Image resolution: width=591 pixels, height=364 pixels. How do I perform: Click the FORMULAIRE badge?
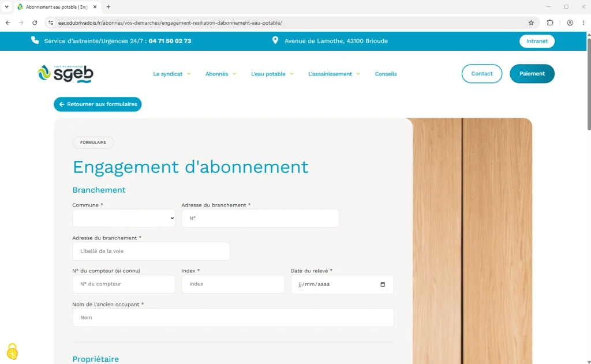(93, 142)
